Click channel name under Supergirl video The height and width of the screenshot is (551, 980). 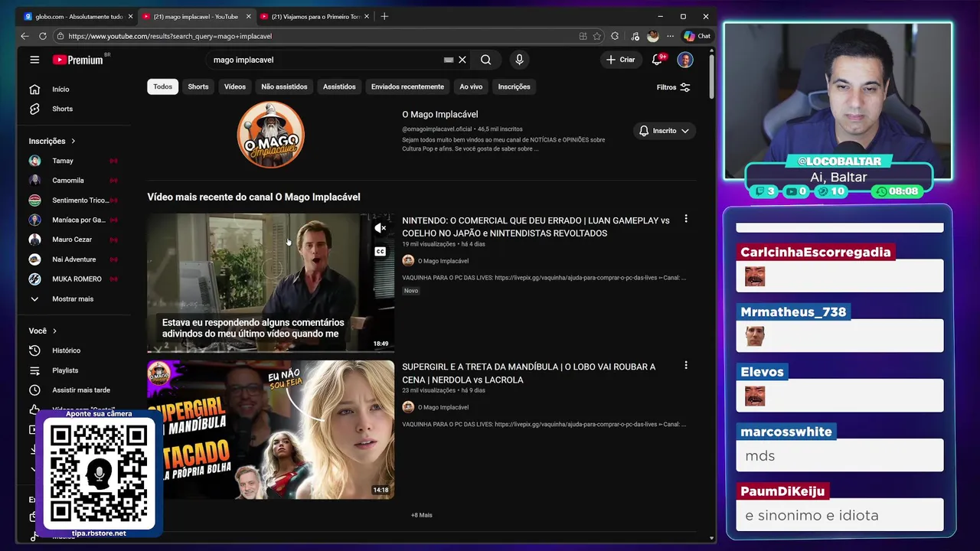click(x=443, y=407)
